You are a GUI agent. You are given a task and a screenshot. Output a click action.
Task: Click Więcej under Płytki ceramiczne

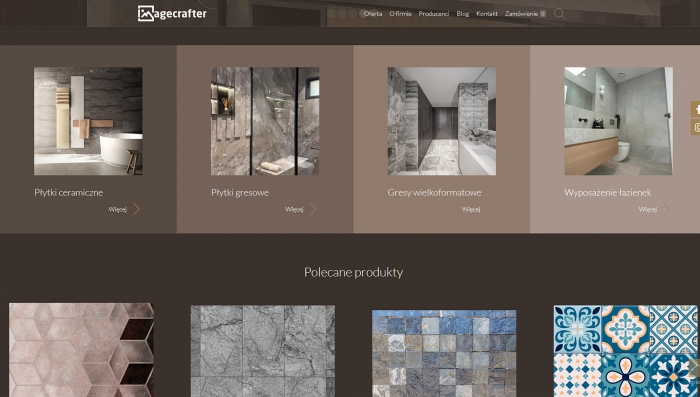point(118,209)
